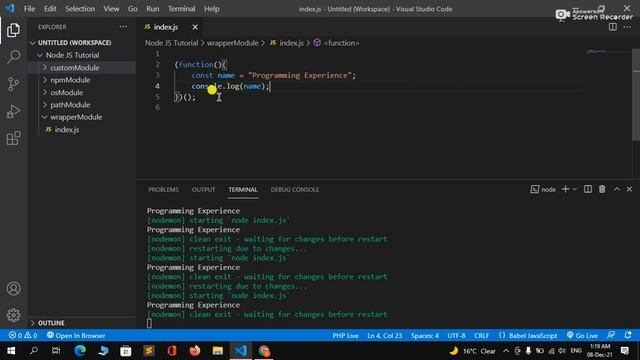Click PHP Live in status bar
This screenshot has height=360, width=640.
coord(345,336)
